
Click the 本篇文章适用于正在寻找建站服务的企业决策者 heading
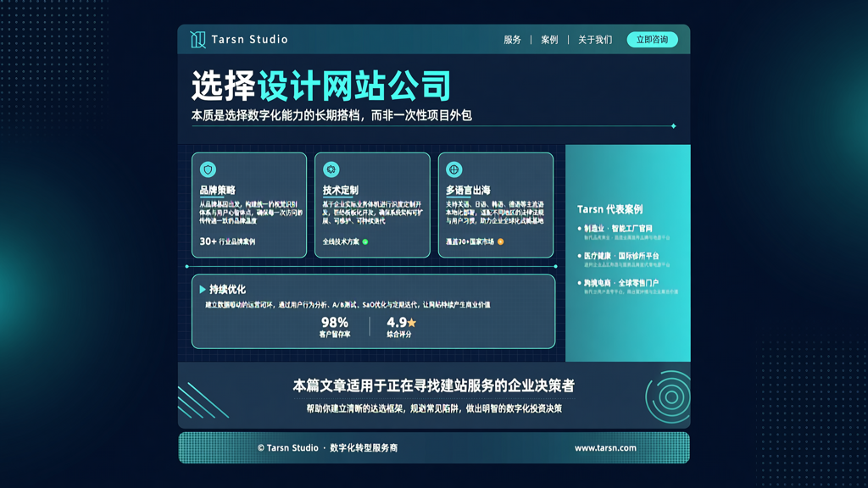coord(433,385)
